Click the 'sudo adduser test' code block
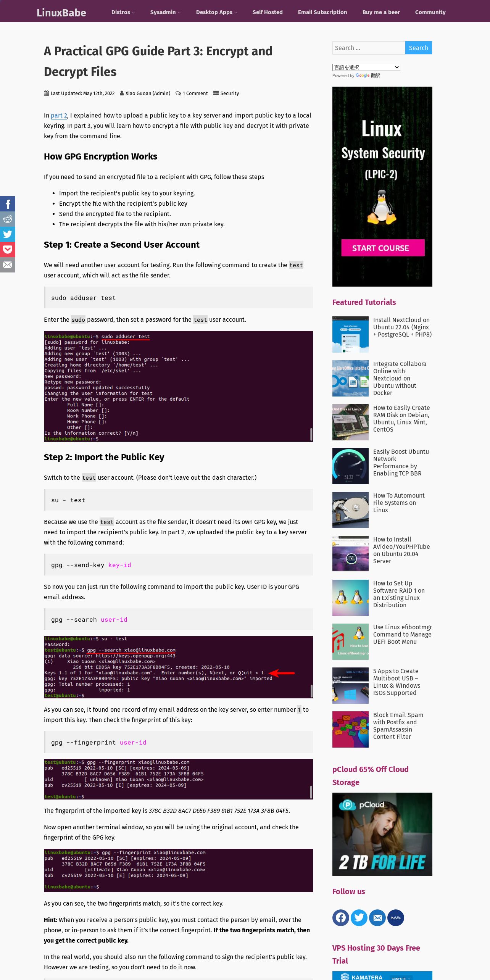Screen dimensions: 490x980 (x=178, y=298)
